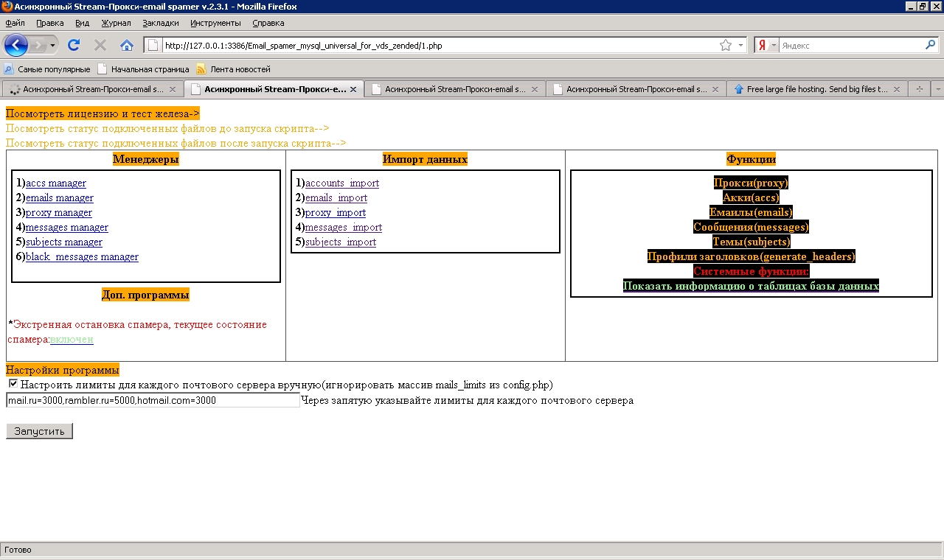This screenshot has height=560, width=944.
Task: Open Посмотреть лицензию и тест железа link
Action: click(103, 113)
